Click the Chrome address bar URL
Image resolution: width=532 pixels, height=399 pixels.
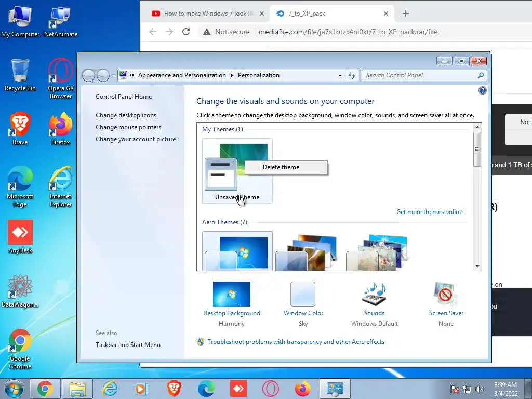point(348,32)
